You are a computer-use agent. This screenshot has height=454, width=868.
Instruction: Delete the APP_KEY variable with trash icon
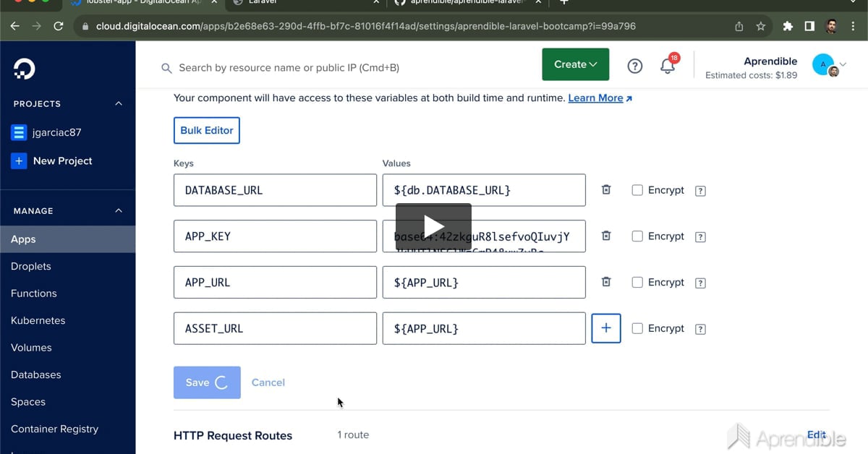[606, 236]
